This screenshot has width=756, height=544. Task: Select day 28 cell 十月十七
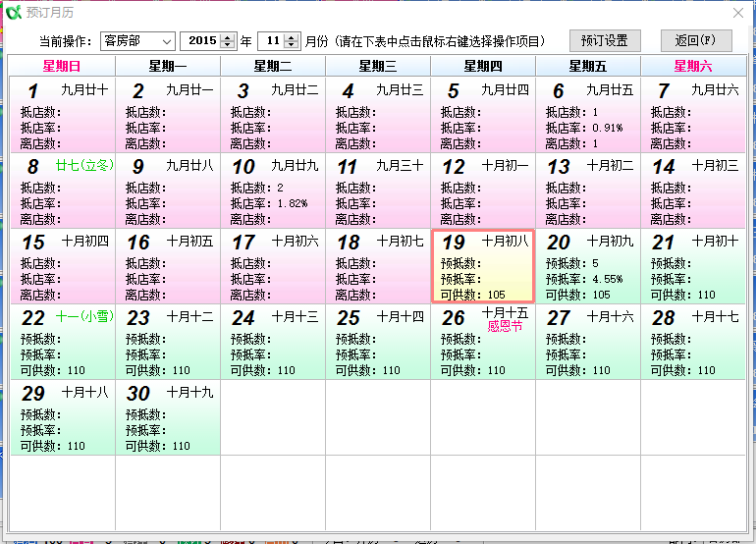pyautogui.click(x=693, y=342)
